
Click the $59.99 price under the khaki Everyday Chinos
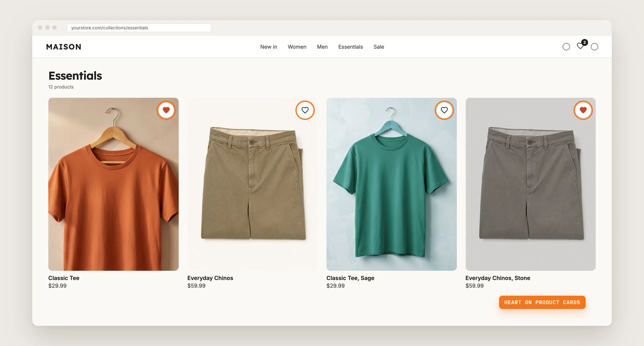pyautogui.click(x=196, y=285)
